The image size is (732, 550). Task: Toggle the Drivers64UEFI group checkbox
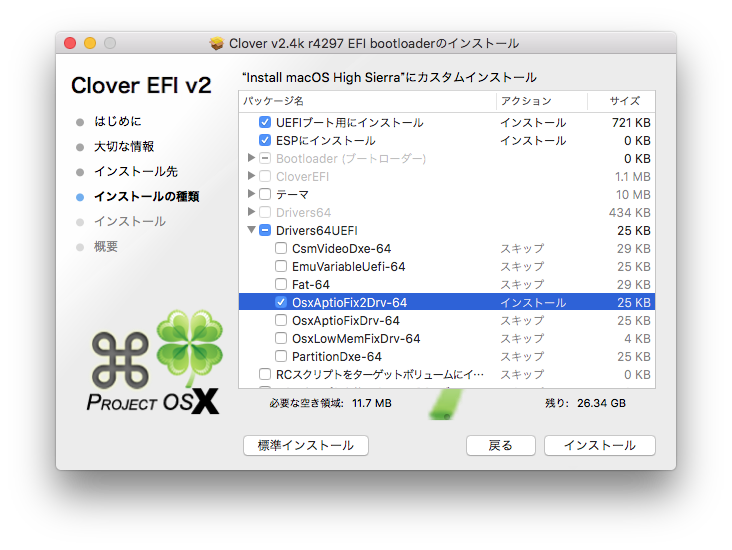pos(265,230)
